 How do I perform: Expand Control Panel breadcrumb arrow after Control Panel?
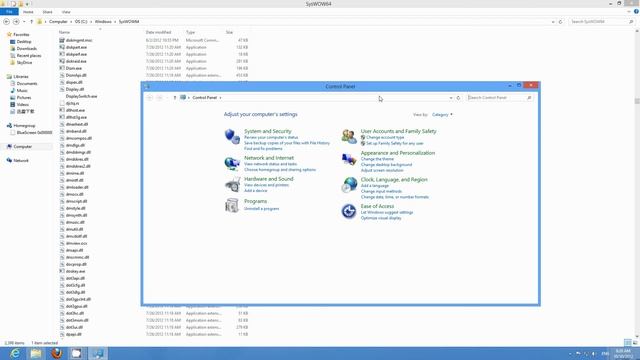click(220, 98)
